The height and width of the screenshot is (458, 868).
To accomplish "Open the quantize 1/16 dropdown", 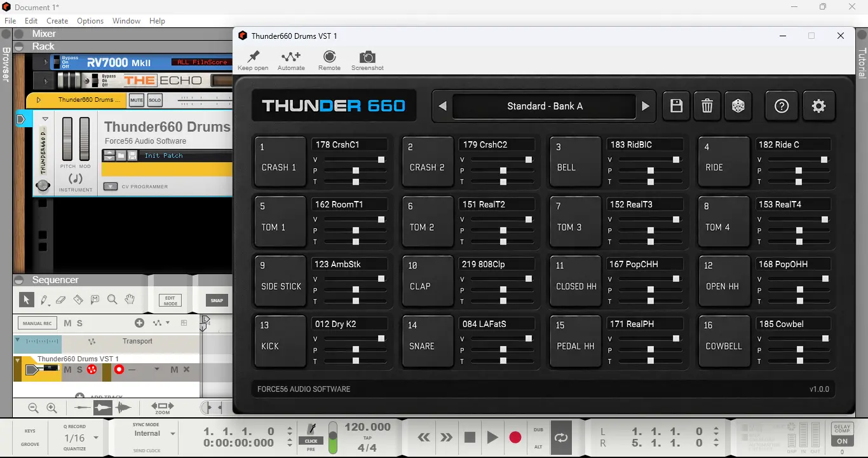I will pyautogui.click(x=96, y=438).
